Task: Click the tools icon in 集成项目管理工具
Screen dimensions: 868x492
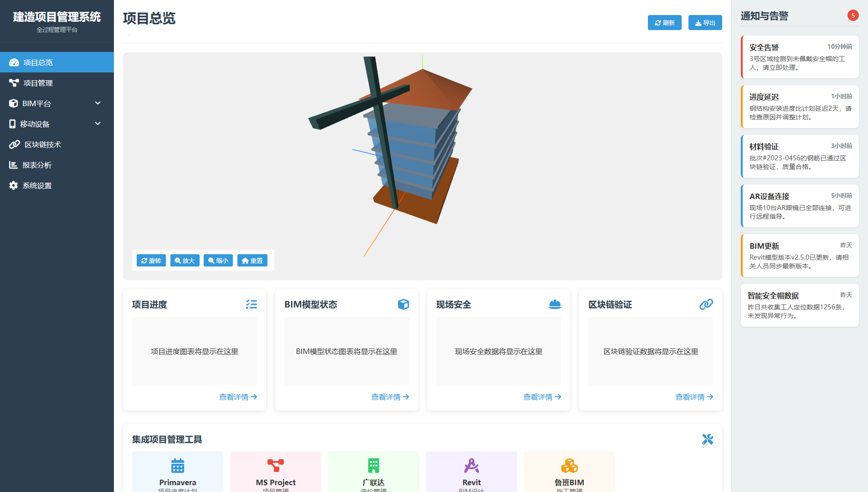Action: (x=707, y=439)
